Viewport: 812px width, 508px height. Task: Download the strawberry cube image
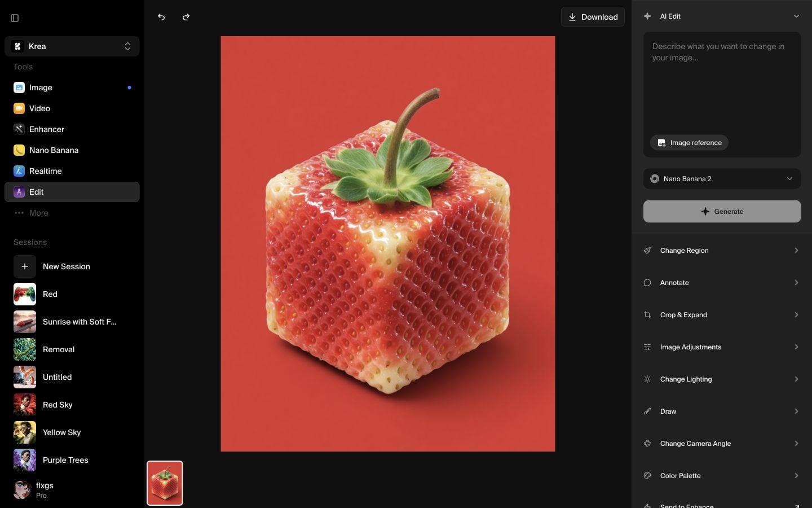593,17
